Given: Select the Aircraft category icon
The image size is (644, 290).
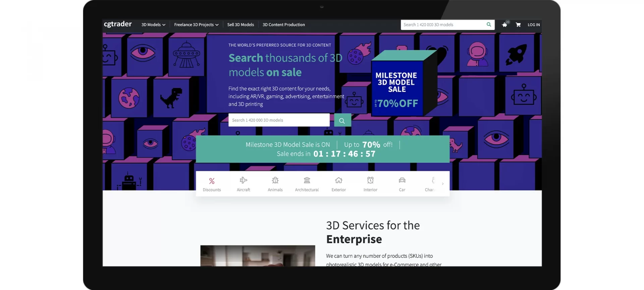Looking at the screenshot, I should [244, 184].
